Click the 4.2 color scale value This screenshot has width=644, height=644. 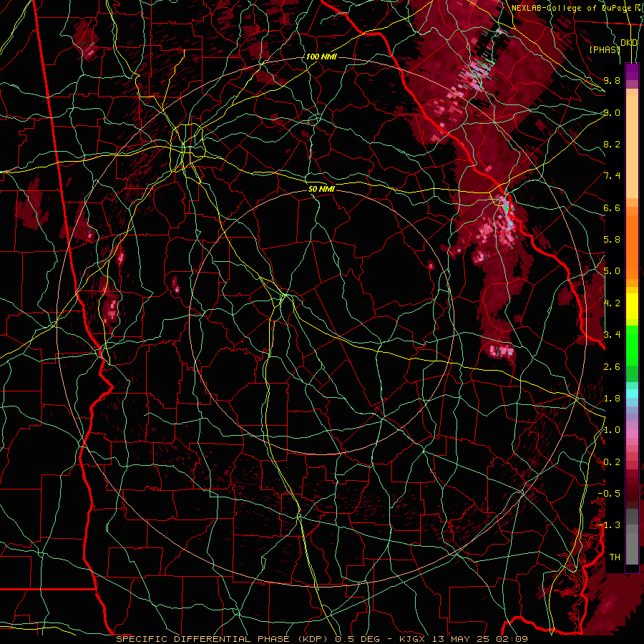pyautogui.click(x=612, y=303)
